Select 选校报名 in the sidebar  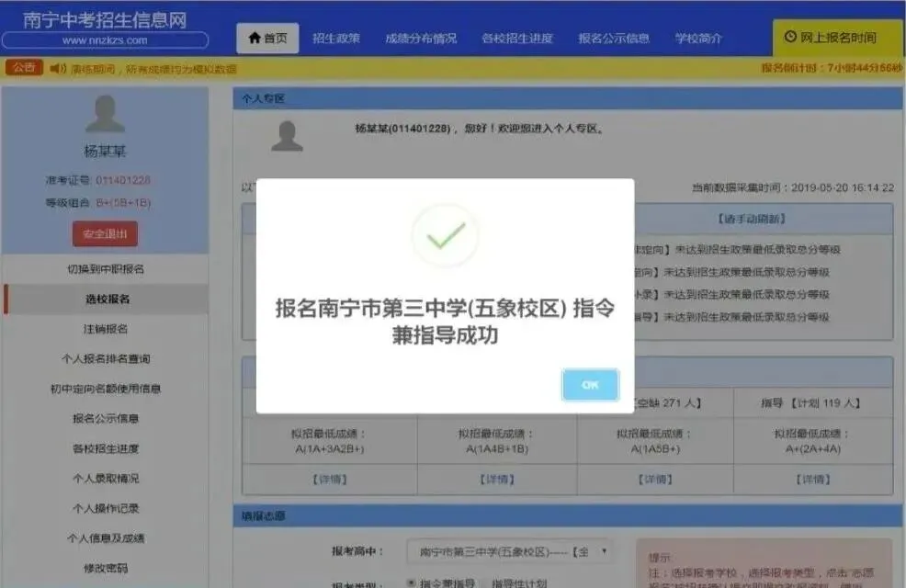click(108, 300)
